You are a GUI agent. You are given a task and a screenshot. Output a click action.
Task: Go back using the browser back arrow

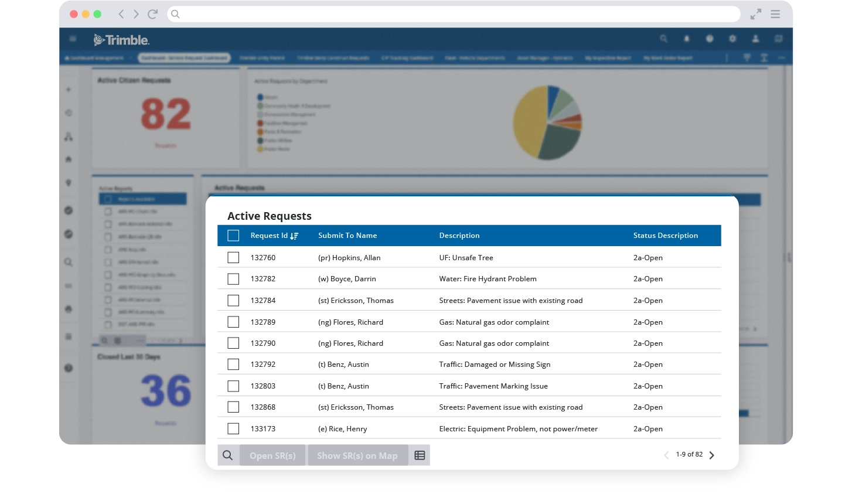coord(121,14)
